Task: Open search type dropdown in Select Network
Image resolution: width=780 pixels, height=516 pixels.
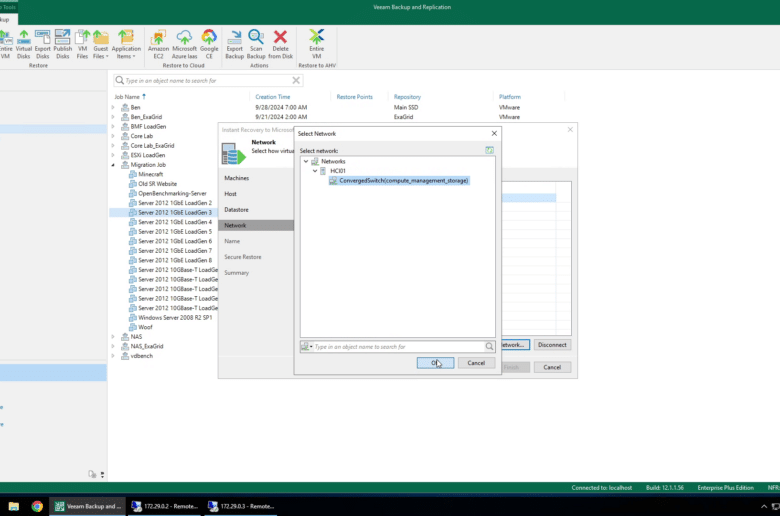Action: pos(307,346)
